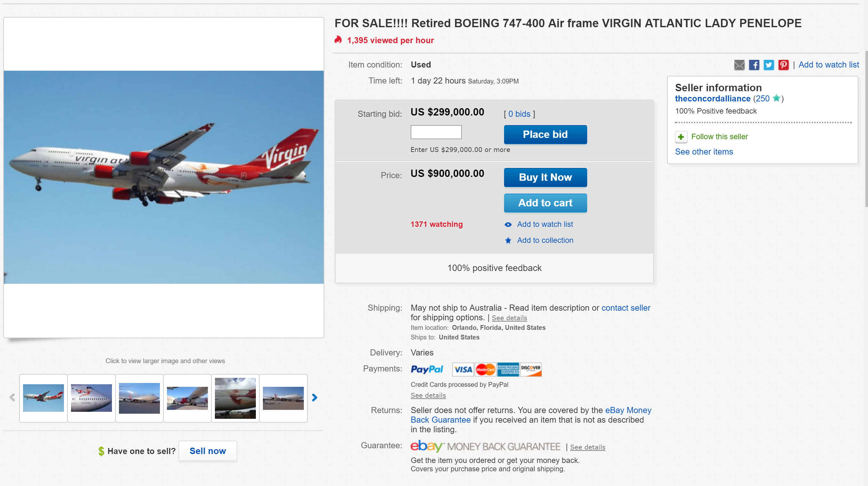Click the eye icon beside watch list
Screen dimensions: 868x486
508,225
